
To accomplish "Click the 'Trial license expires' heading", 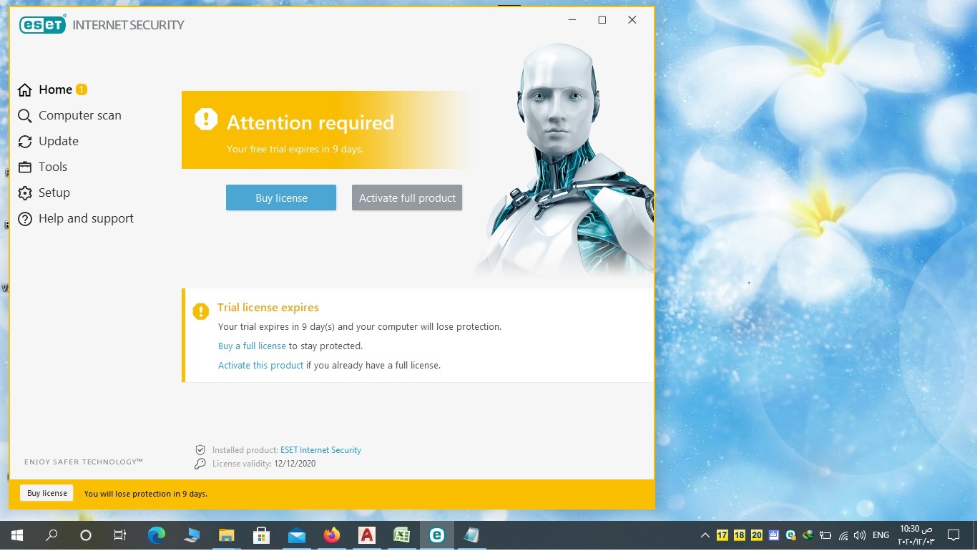I will (268, 308).
